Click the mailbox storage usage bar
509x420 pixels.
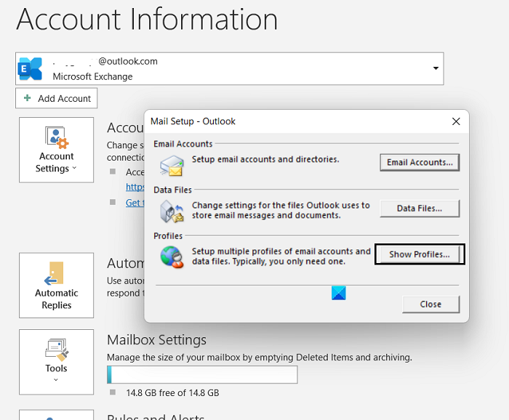pyautogui.click(x=202, y=374)
